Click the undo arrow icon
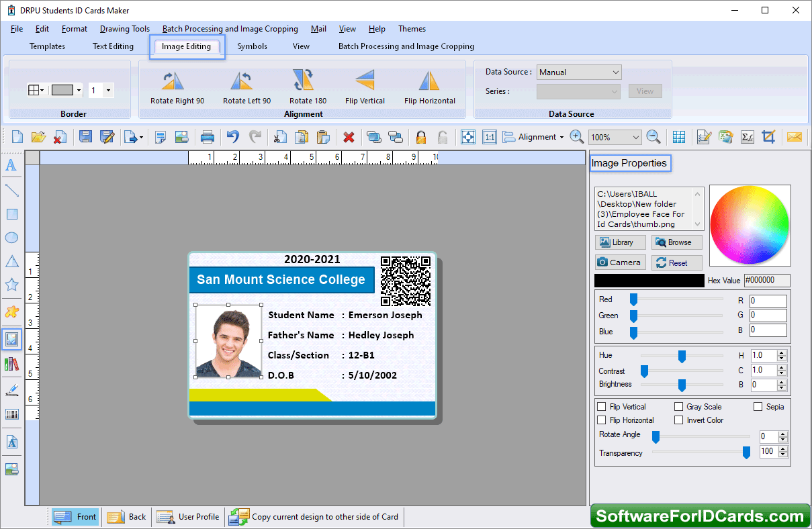Image resolution: width=812 pixels, height=529 pixels. click(x=232, y=137)
